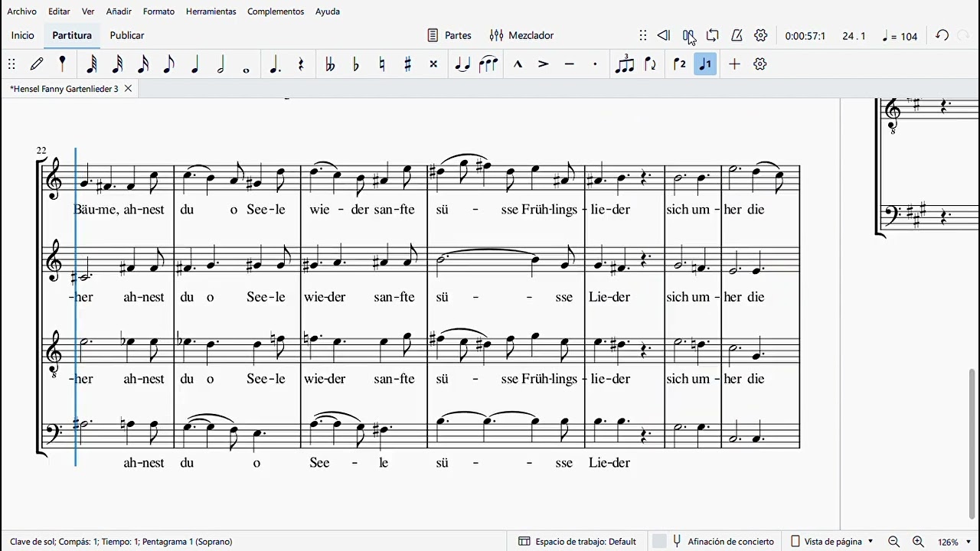Open playback settings gear
Screen dimensions: 980x551
pos(760,35)
